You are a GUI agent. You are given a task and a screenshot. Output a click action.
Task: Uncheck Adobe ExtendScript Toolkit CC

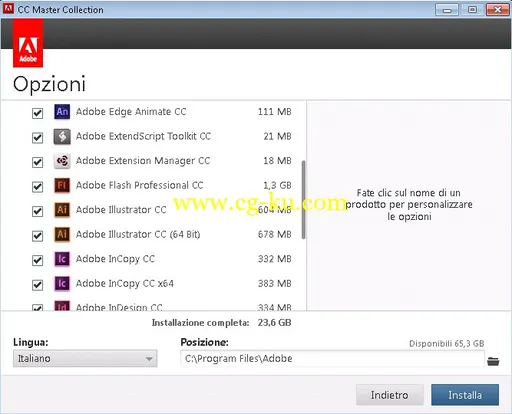point(37,137)
